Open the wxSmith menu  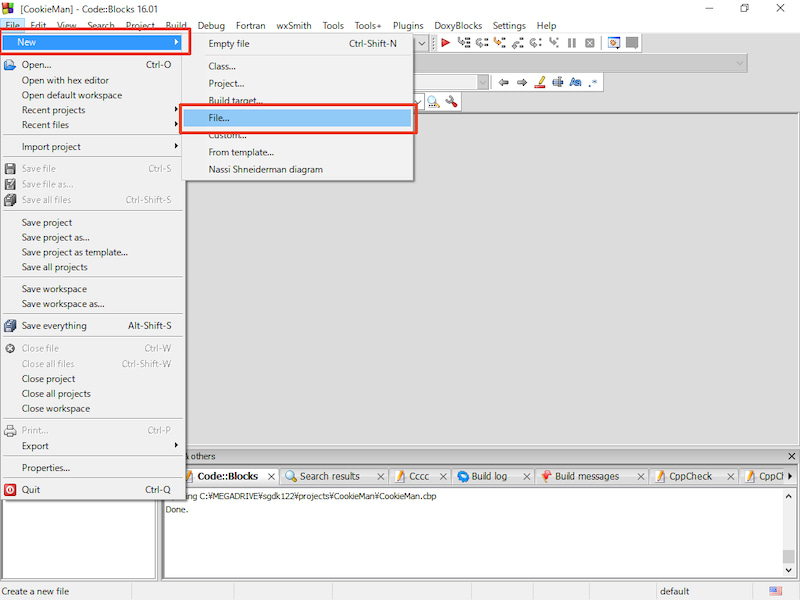294,26
